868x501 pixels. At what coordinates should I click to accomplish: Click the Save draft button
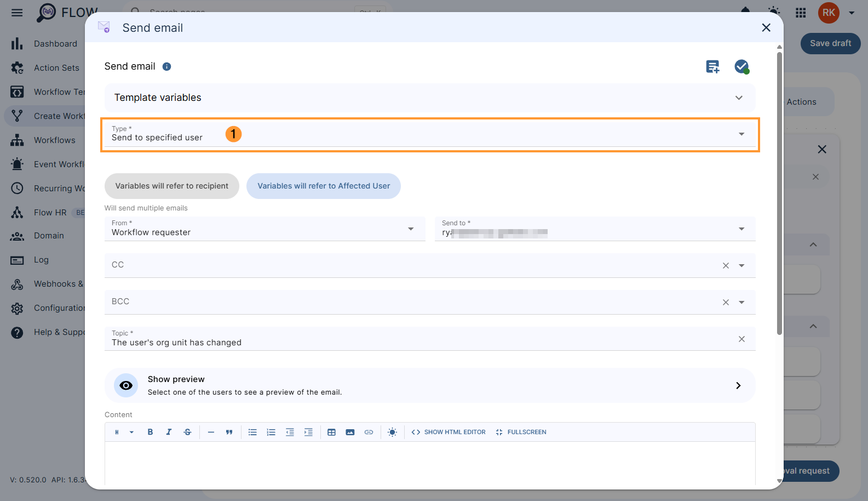coord(830,43)
